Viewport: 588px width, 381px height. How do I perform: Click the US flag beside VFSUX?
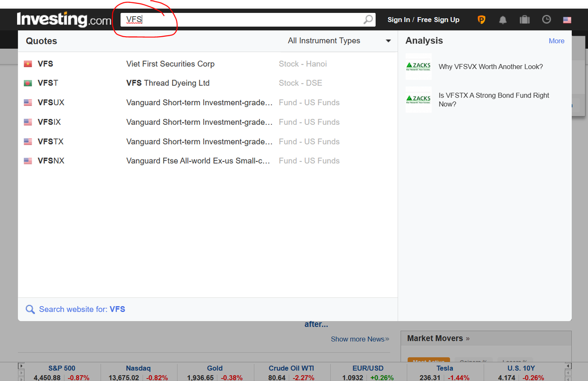(28, 102)
